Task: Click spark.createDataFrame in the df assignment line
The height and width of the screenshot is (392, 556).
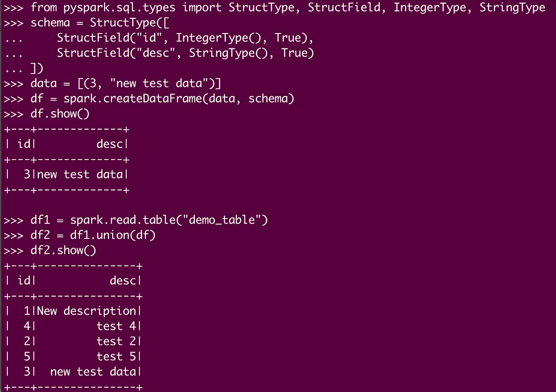Action: [132, 99]
